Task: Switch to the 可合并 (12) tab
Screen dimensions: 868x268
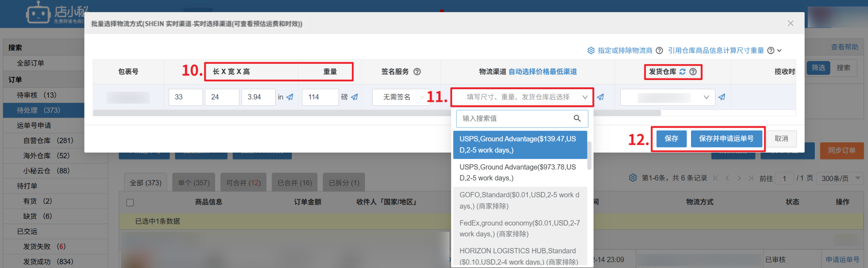Action: [x=243, y=183]
